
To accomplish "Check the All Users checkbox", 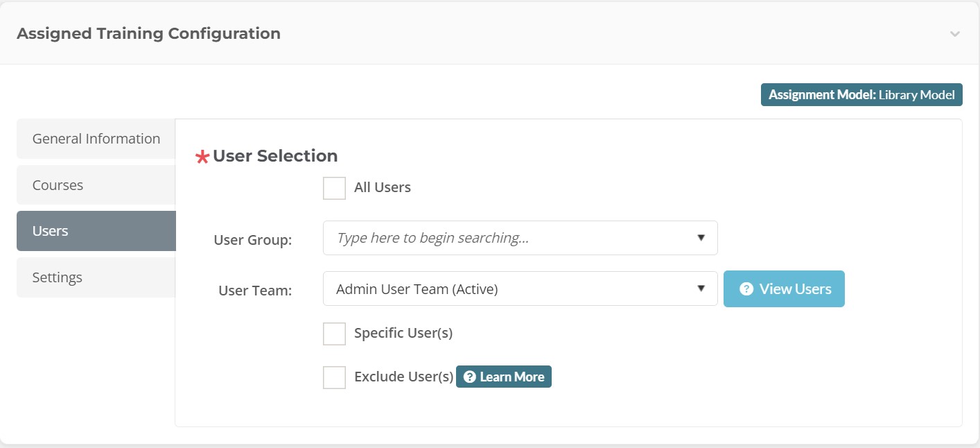I will point(334,188).
